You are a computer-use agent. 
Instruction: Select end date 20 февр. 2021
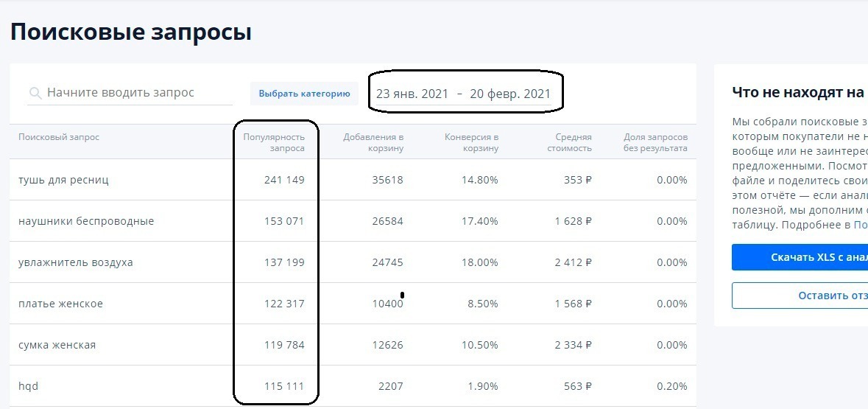(510, 94)
